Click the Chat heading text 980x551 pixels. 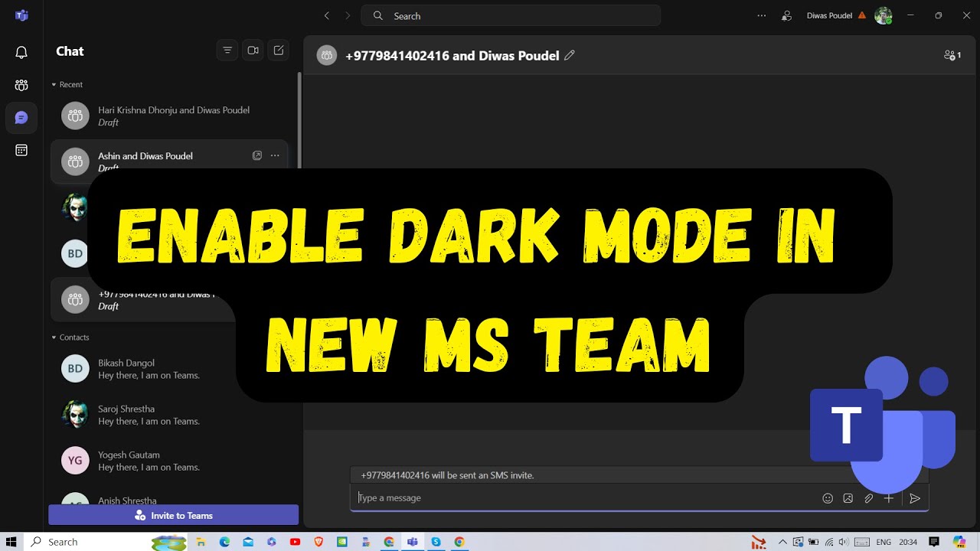click(70, 51)
